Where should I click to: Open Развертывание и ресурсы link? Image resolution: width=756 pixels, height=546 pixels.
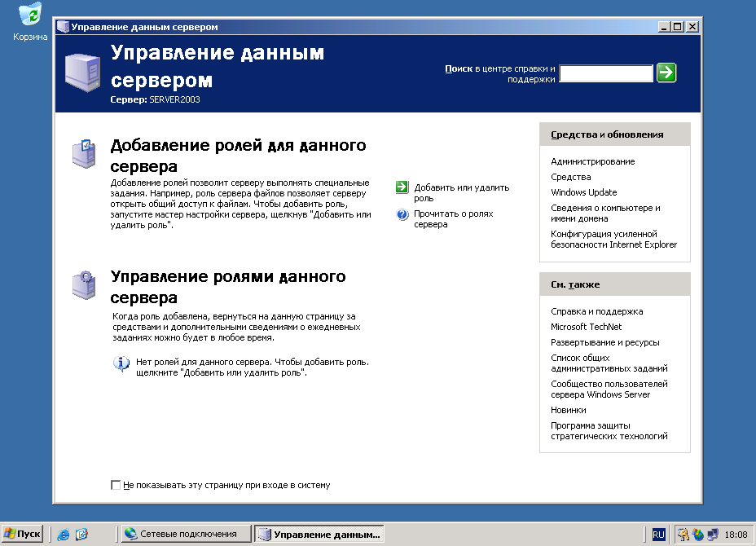tap(605, 342)
